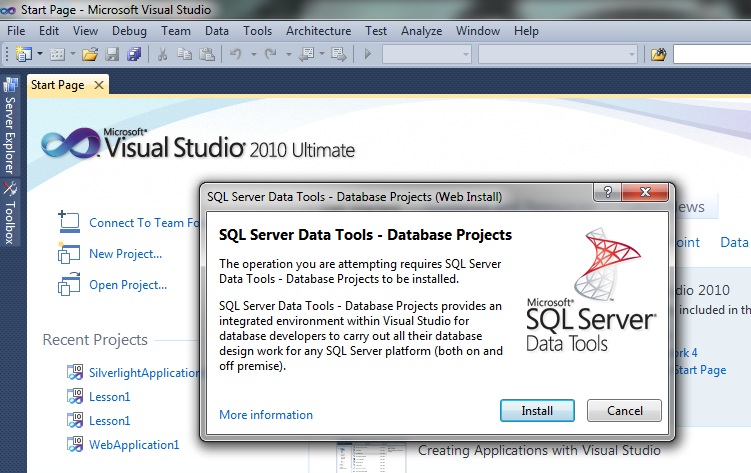
Task: Click the Add New Item toolbar icon
Action: point(57,54)
